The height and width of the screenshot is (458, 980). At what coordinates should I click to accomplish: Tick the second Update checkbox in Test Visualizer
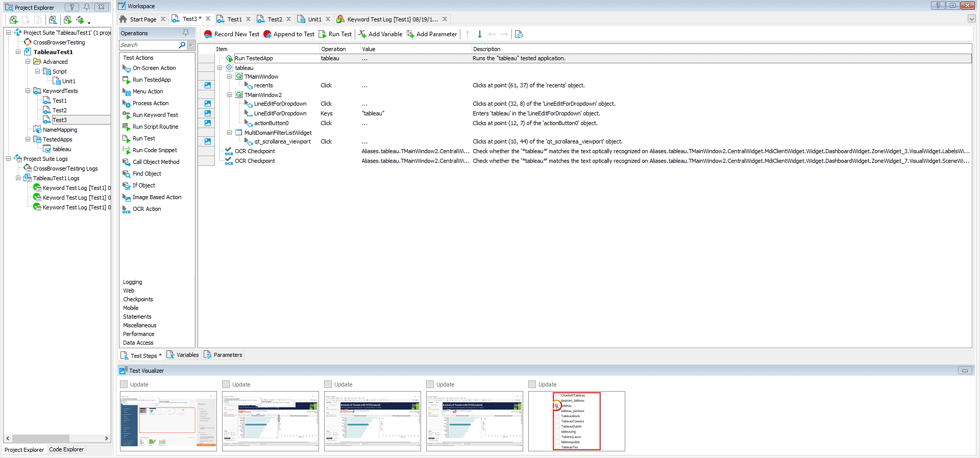tap(226, 384)
